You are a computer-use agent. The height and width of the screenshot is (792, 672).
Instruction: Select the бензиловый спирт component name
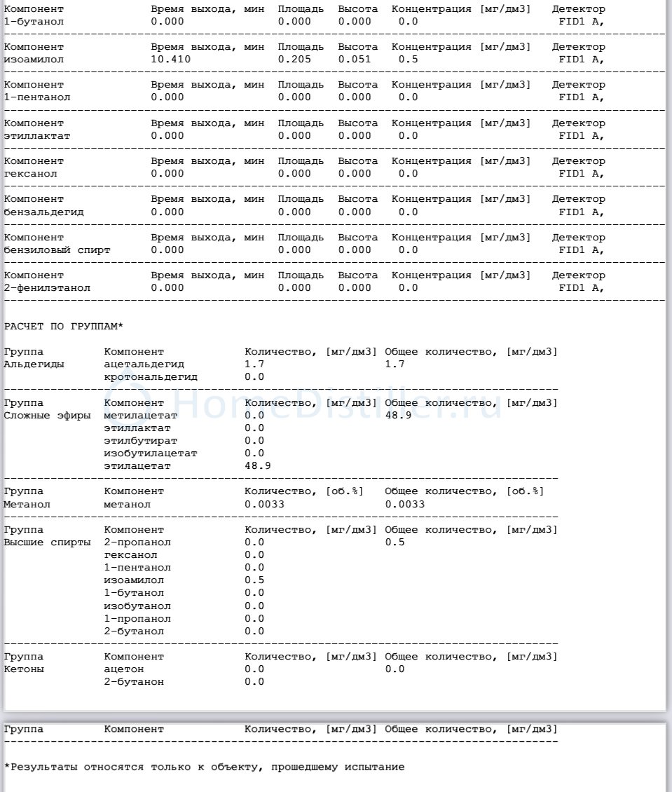click(x=57, y=250)
